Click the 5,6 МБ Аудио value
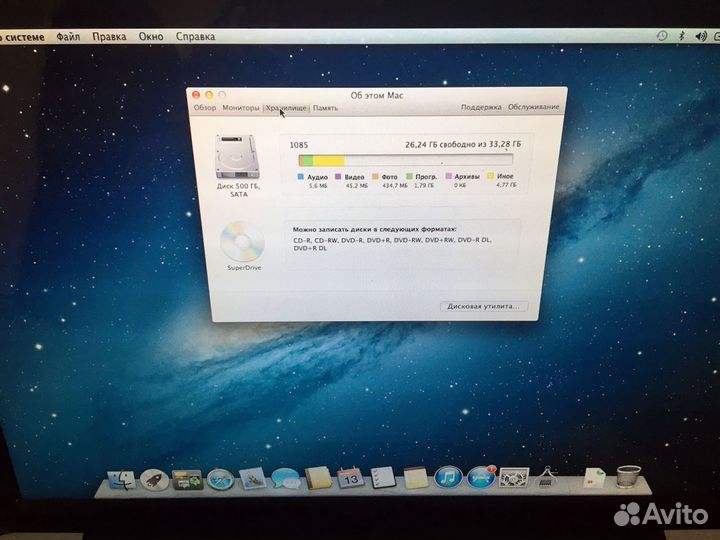Screen dimensions: 720x540 [x=318, y=186]
